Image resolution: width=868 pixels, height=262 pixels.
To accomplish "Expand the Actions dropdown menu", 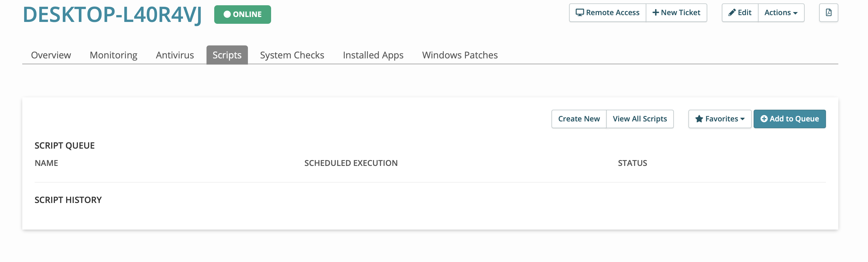I will click(x=781, y=13).
